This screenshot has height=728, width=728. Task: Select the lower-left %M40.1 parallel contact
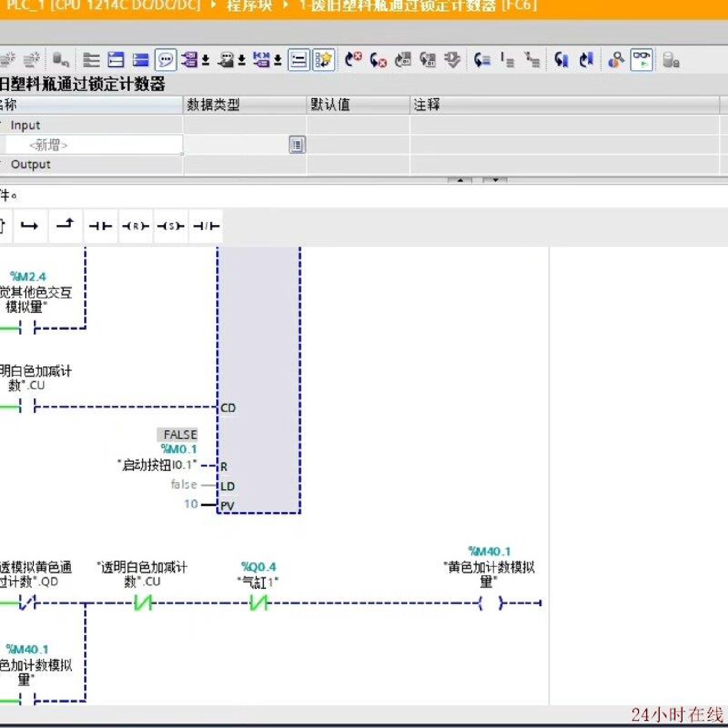pos(27,700)
